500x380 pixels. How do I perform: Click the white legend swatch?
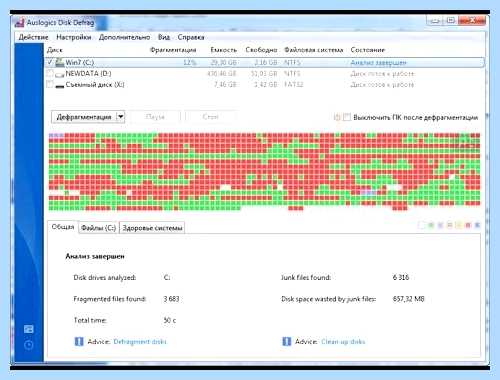(422, 225)
